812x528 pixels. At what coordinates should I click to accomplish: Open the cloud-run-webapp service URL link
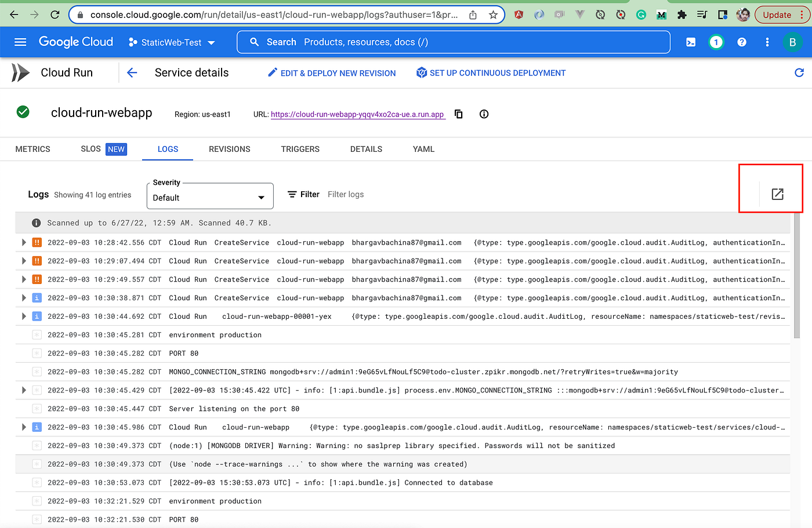357,114
